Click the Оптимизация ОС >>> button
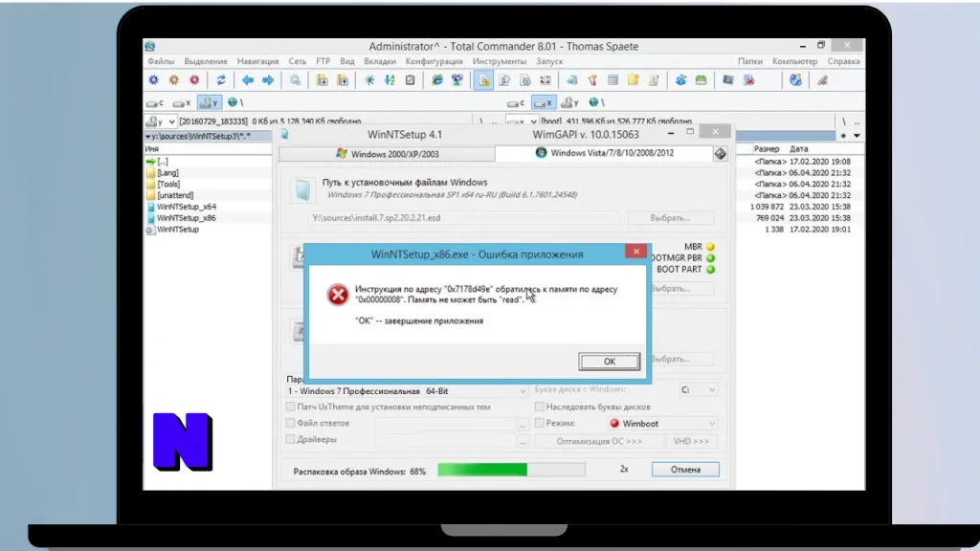Image resolution: width=980 pixels, height=551 pixels. pos(599,441)
